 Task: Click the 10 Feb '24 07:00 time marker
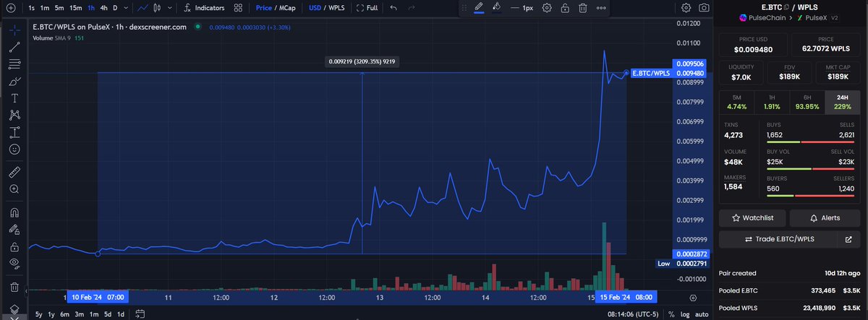pyautogui.click(x=98, y=297)
